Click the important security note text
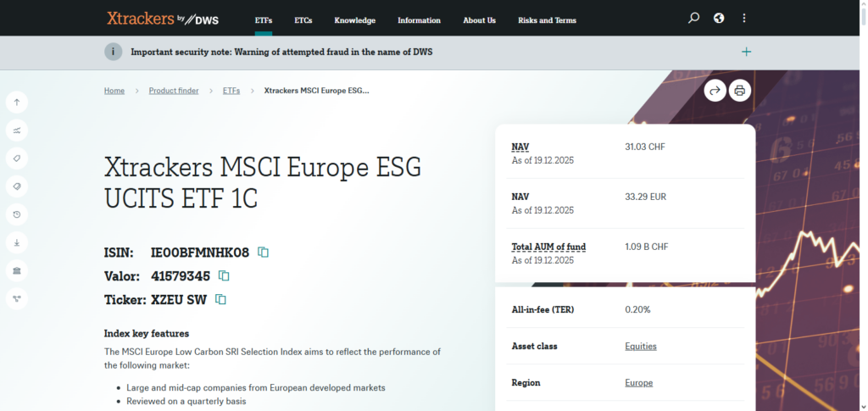Image resolution: width=868 pixels, height=411 pixels. click(x=281, y=52)
